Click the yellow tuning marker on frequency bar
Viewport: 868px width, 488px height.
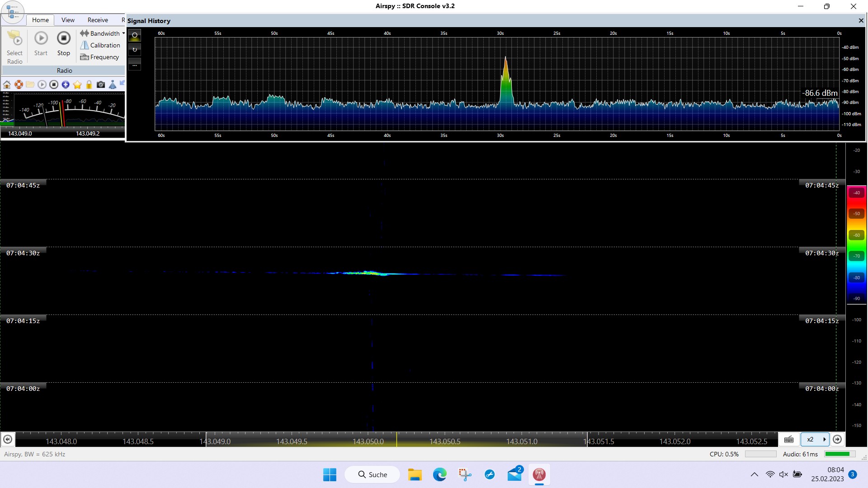pyautogui.click(x=396, y=439)
